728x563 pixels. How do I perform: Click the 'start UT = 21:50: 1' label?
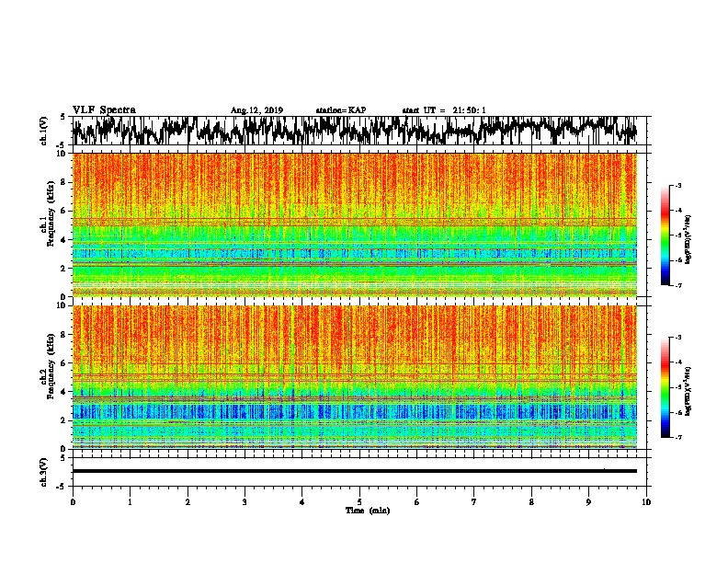click(x=444, y=110)
